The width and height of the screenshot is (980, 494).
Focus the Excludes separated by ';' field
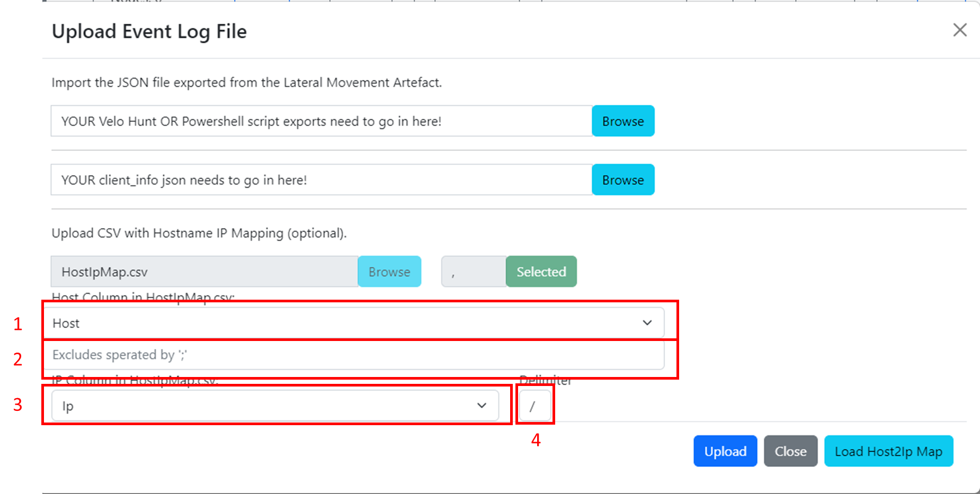(353, 355)
